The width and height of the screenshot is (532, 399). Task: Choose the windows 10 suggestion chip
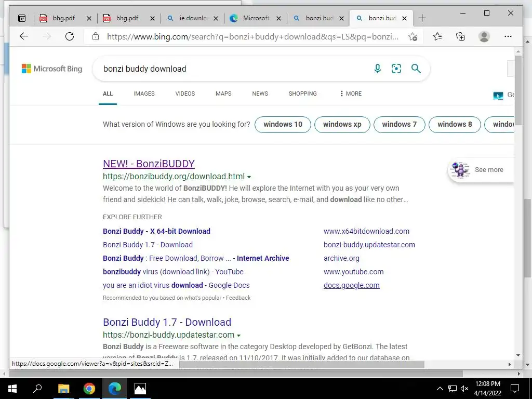[283, 124]
